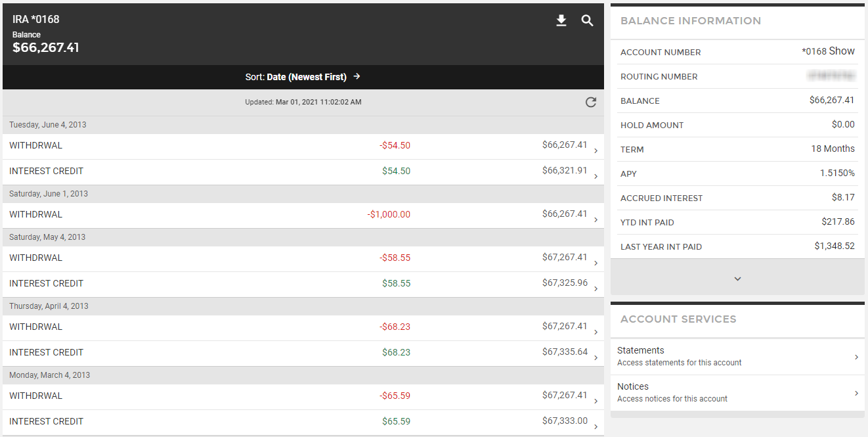This screenshot has height=437, width=868.
Task: Select the -$65.59 withdrawal on March 4
Action: click(x=302, y=396)
